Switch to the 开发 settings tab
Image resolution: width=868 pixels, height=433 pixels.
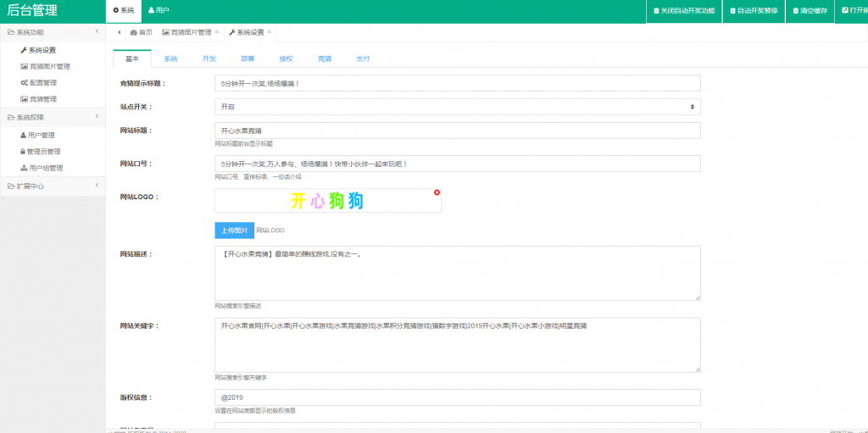pyautogui.click(x=209, y=59)
